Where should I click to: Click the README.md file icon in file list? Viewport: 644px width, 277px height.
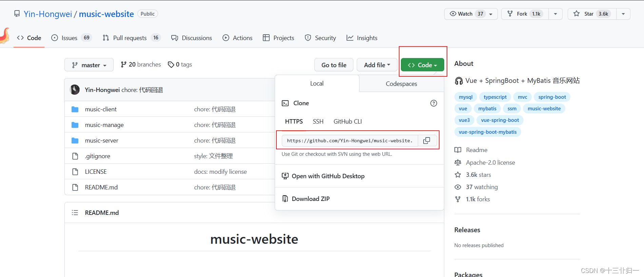click(75, 187)
